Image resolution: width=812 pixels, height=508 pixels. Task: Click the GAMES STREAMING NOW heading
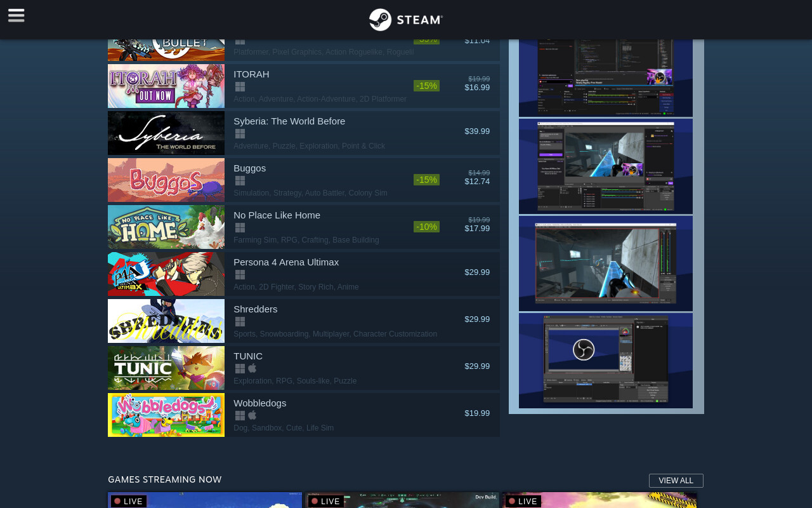pos(165,479)
